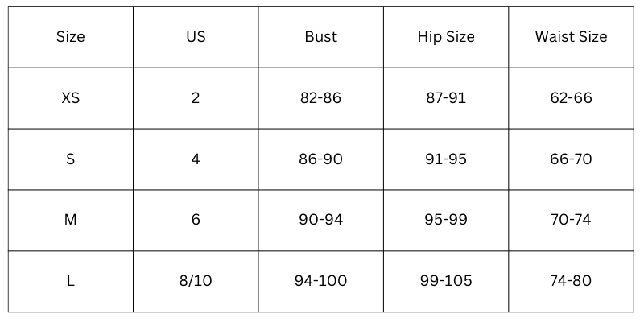Screen dimensions: 644x322
Task: Click the bust measurement 82-86
Action: pos(320,98)
